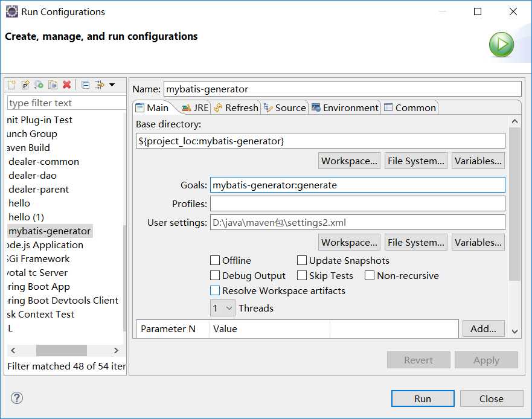The image size is (532, 419).
Task: Click the Main tab panel's scroll-down arrow
Action: [514, 331]
